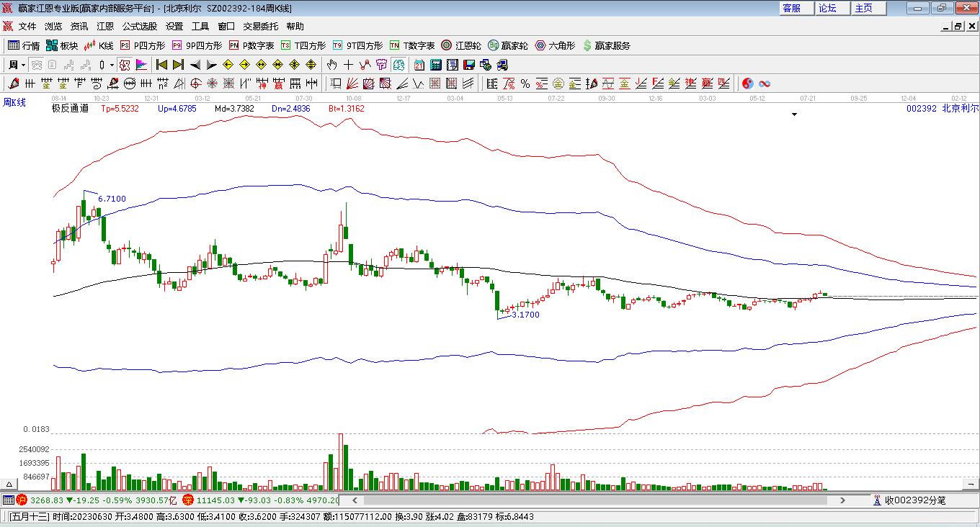Click the 论坛 forum link
Image resolution: width=980 pixels, height=527 pixels.
(827, 8)
